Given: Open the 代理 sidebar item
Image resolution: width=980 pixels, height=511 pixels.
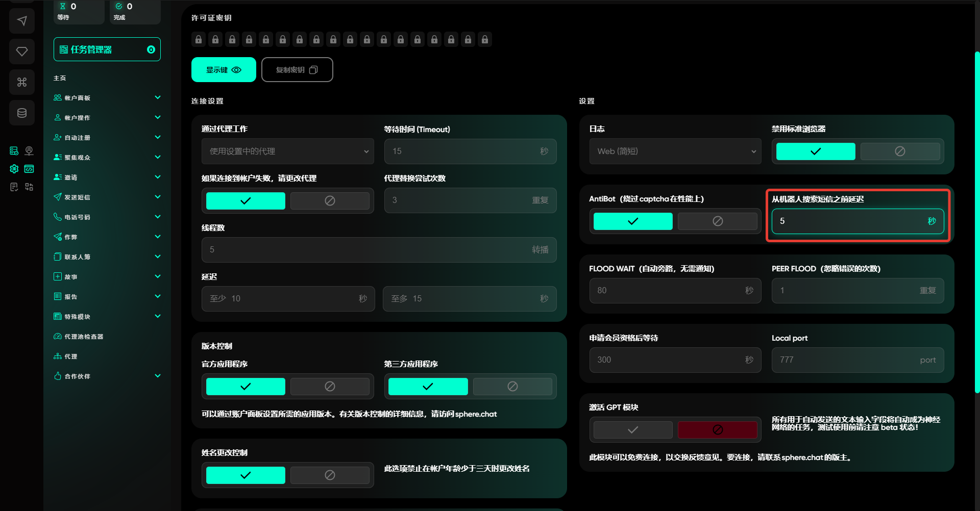Looking at the screenshot, I should pyautogui.click(x=71, y=356).
